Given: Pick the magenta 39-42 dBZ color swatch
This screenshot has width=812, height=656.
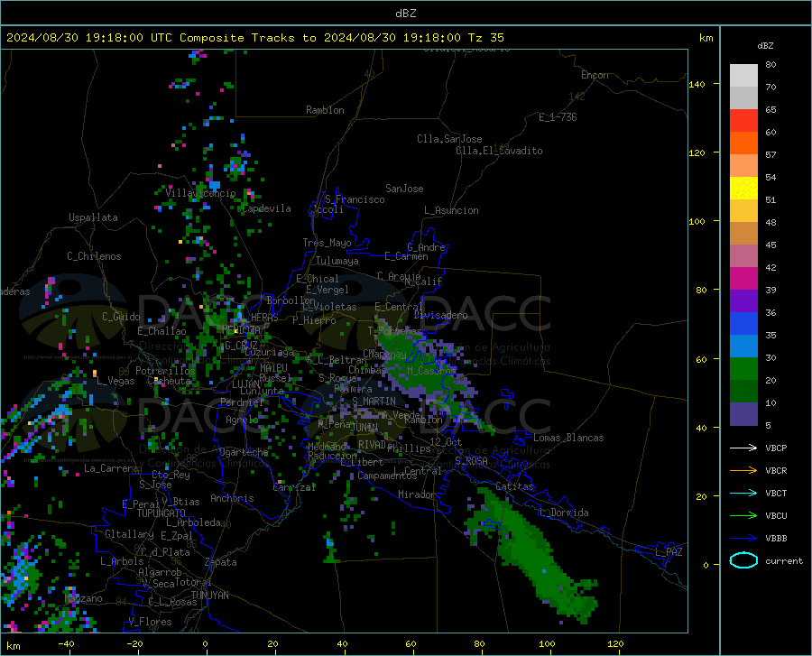Looking at the screenshot, I should coord(743,279).
